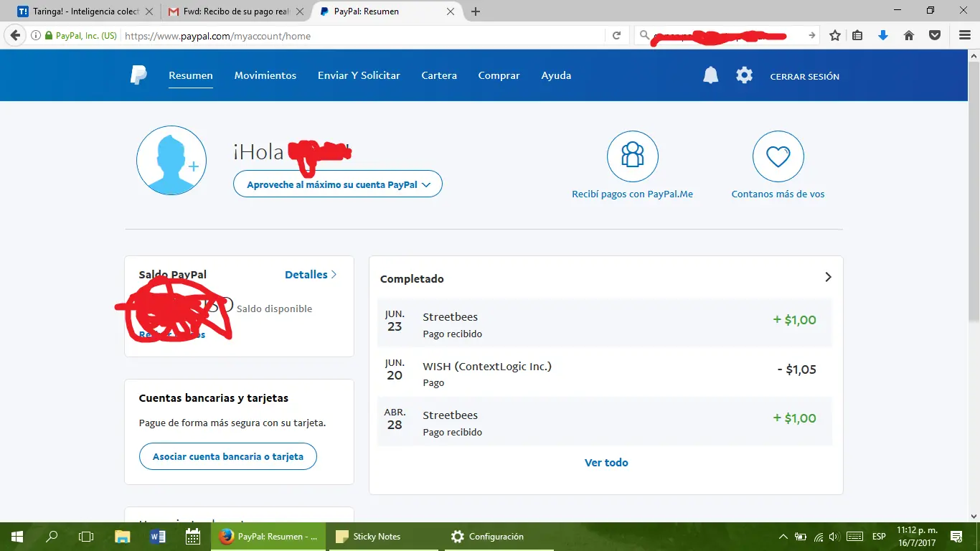Open the taskbar clock and date
The image size is (980, 551).
pos(917,537)
